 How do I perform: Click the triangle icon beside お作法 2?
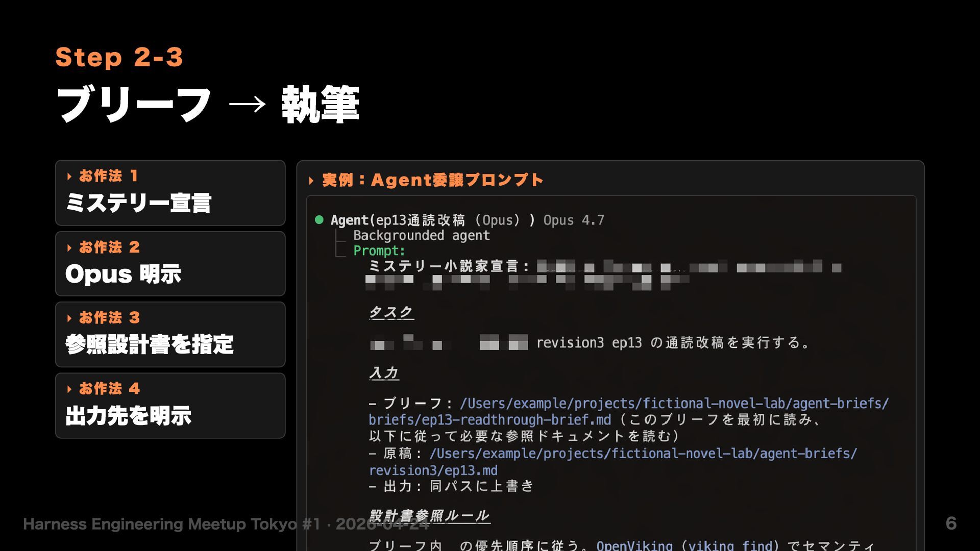pos(69,248)
